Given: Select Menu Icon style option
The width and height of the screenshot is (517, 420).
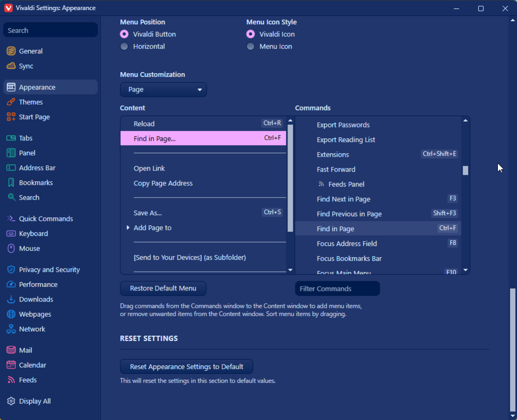Looking at the screenshot, I should point(250,46).
